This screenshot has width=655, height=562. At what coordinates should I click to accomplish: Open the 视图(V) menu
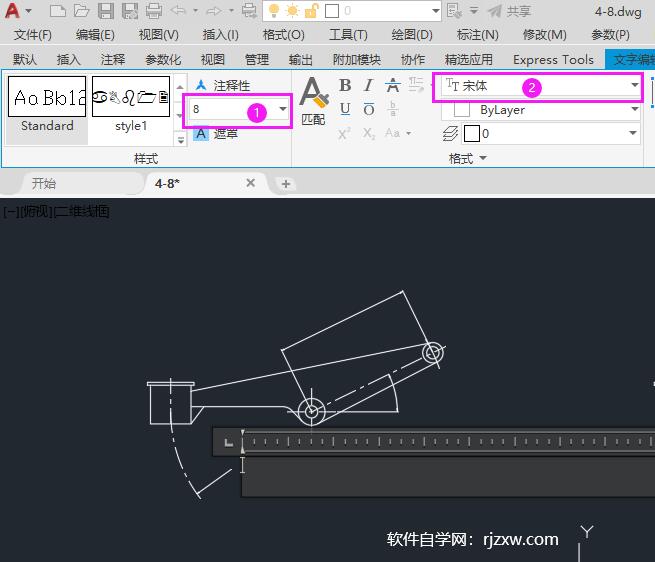(x=159, y=35)
